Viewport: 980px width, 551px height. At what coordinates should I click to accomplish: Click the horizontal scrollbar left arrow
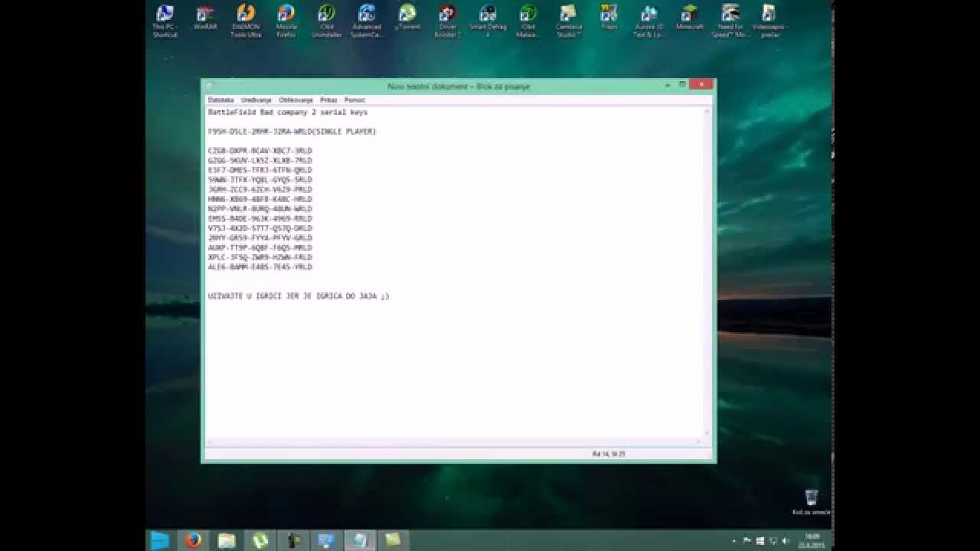pos(209,442)
